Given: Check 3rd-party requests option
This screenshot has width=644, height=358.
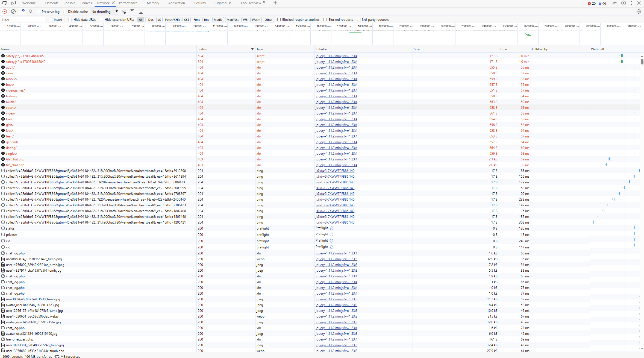Looking at the screenshot, I should tap(359, 19).
